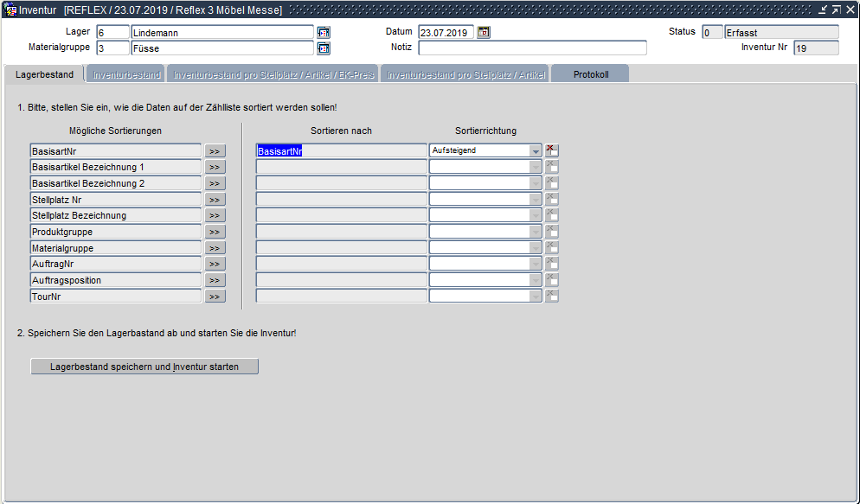Select the highlighted BasisartNr Sortieren nach field
860x504 pixels.
[x=341, y=150]
